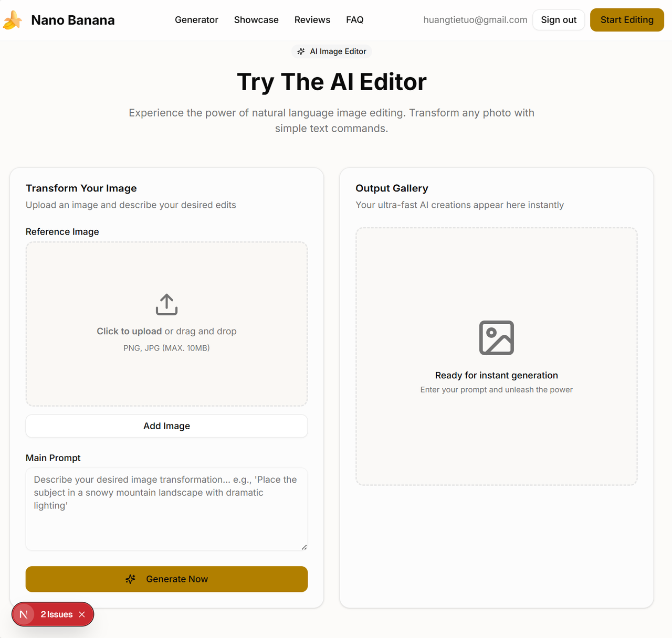Open the Generator nav item
Screen dimensions: 672x638
pyautogui.click(x=196, y=20)
